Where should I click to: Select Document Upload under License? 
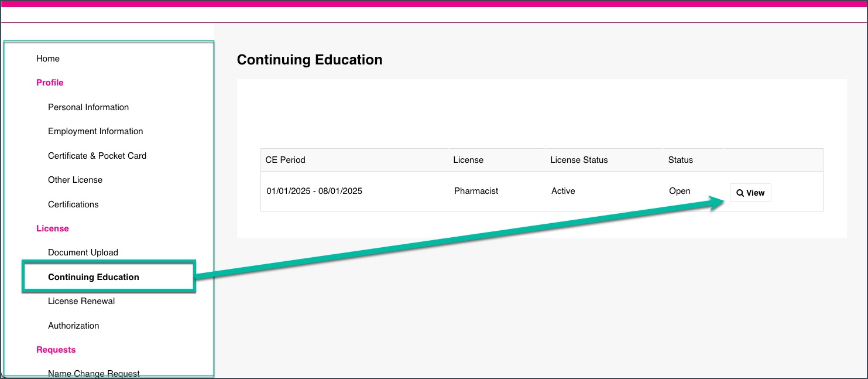tap(83, 252)
